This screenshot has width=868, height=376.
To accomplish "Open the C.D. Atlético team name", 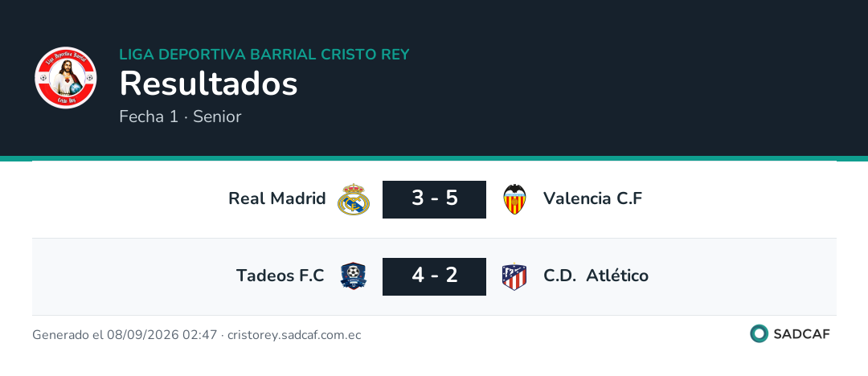I will click(596, 276).
